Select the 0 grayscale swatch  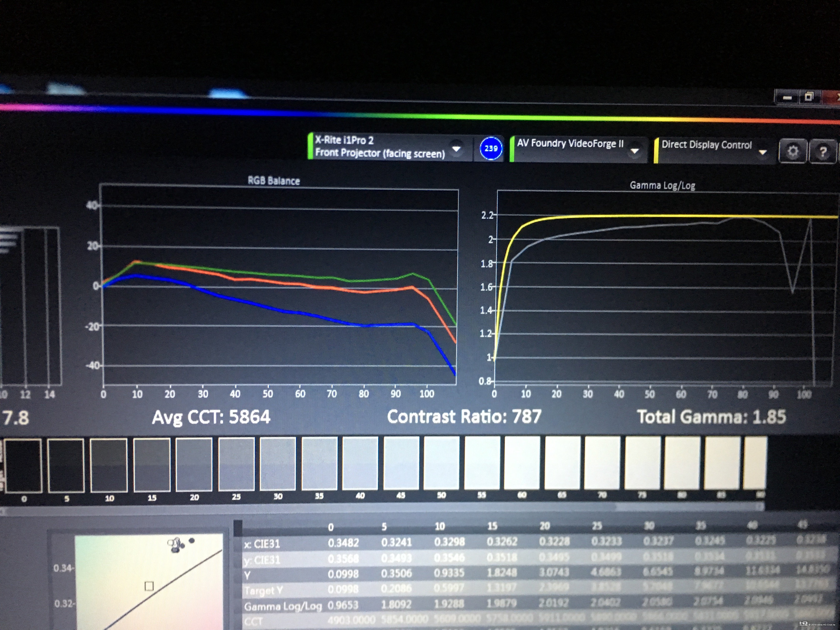pos(23,466)
